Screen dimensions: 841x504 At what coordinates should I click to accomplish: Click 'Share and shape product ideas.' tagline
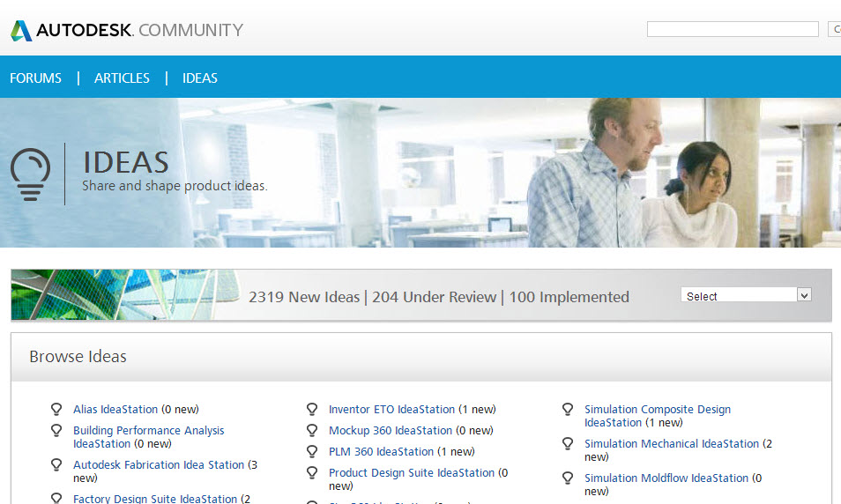pos(175,186)
